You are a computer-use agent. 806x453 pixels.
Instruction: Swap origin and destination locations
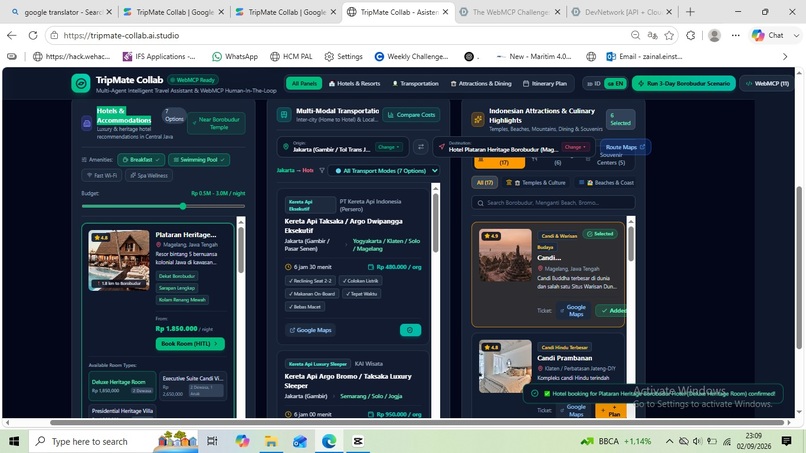pyautogui.click(x=421, y=147)
